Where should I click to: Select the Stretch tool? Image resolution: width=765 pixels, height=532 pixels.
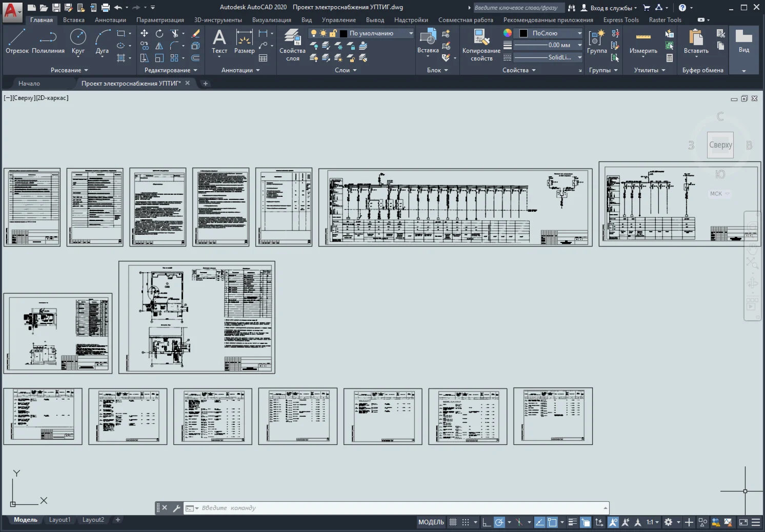pyautogui.click(x=145, y=58)
